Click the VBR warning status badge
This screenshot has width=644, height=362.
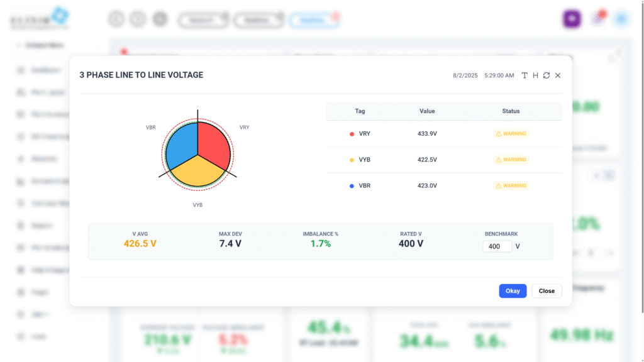511,186
